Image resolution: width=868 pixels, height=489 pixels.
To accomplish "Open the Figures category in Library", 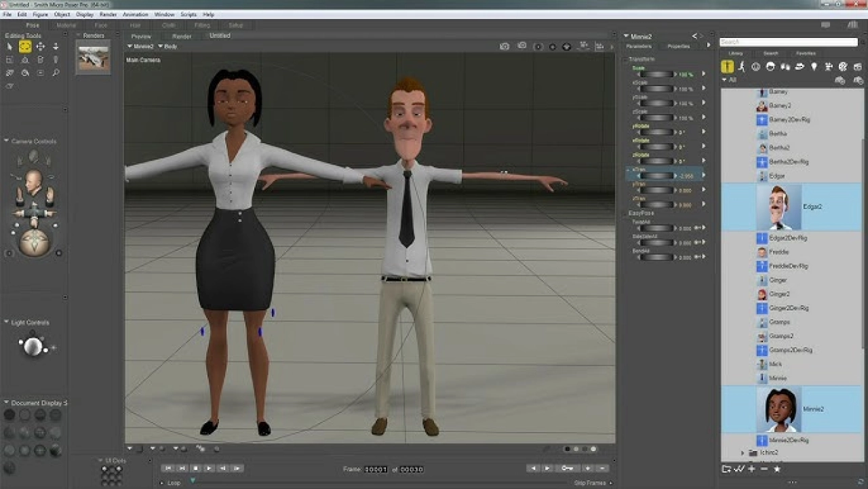I will tap(727, 66).
